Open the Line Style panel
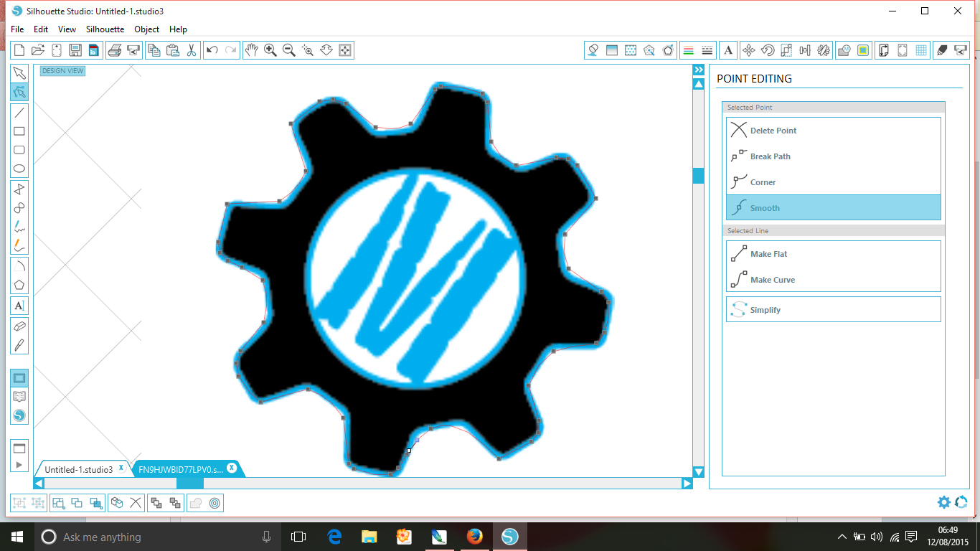The height and width of the screenshot is (551, 980). point(707,50)
